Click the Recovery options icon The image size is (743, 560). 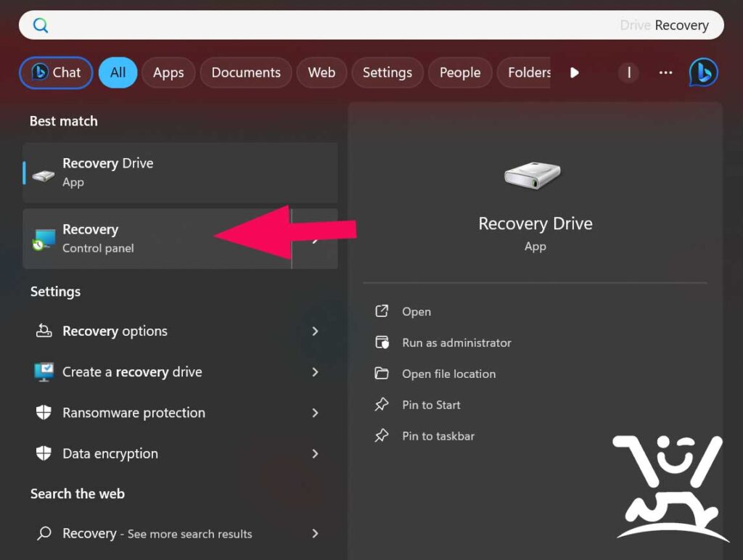[44, 330]
